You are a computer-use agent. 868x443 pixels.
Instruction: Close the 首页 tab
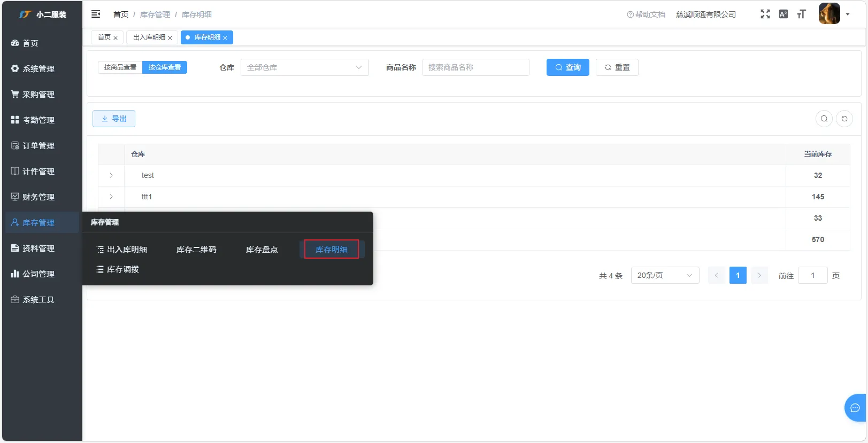click(116, 38)
